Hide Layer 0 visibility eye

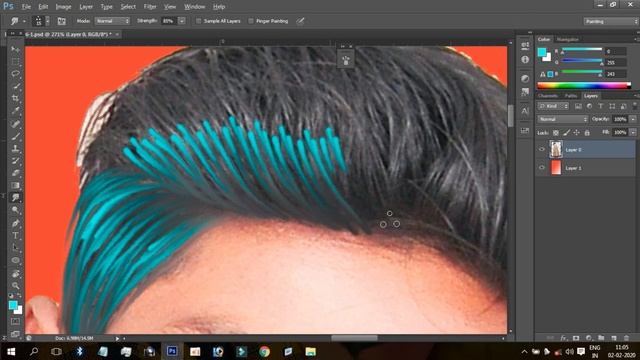pos(542,149)
